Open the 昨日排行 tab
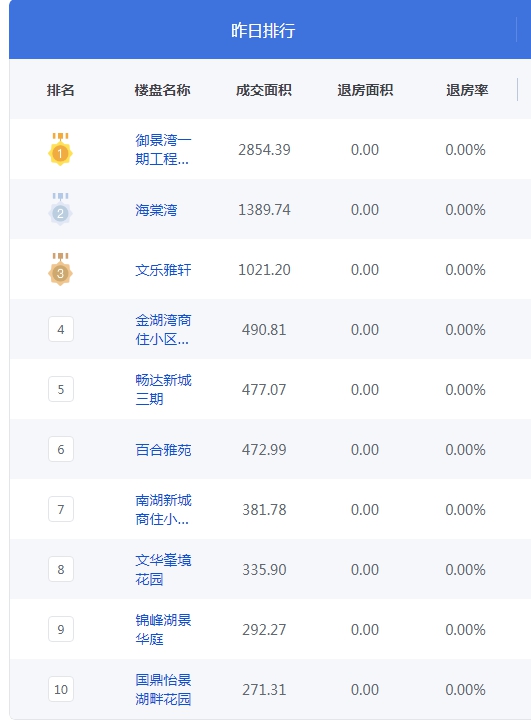The width and height of the screenshot is (531, 722). [263, 30]
